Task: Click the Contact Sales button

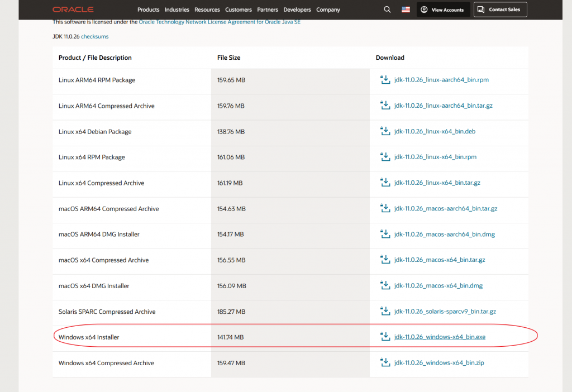Action: pyautogui.click(x=500, y=9)
